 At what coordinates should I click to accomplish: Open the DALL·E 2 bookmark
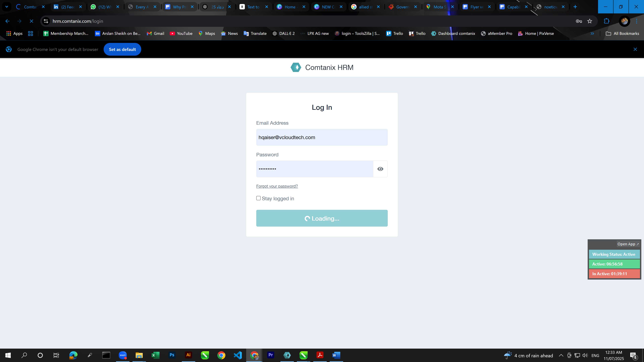click(283, 34)
